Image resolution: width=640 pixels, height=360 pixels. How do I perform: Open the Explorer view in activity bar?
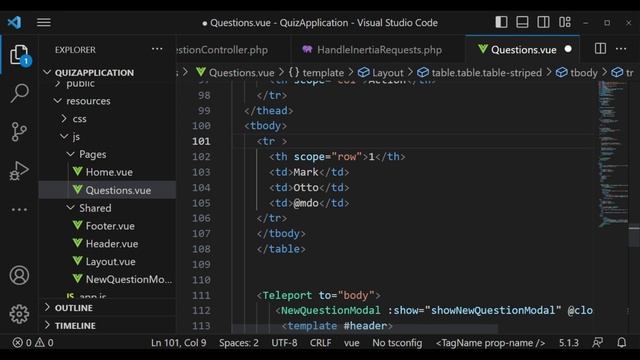click(20, 55)
